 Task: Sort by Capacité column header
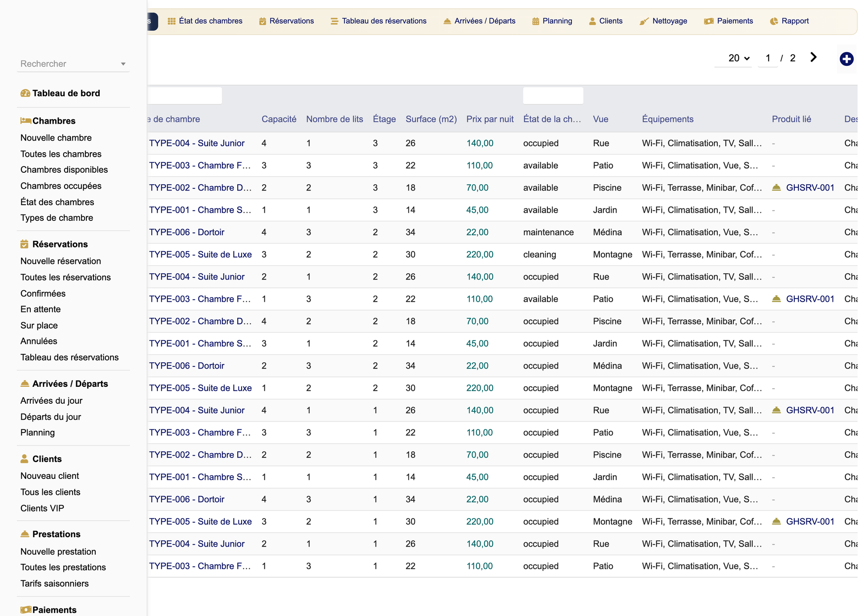[x=279, y=119]
